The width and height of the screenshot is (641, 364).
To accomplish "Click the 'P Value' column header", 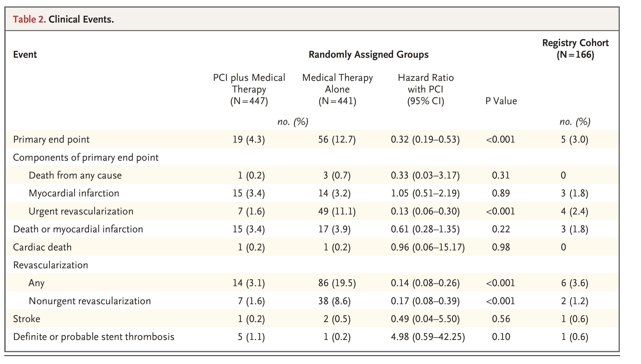I will tap(501, 101).
